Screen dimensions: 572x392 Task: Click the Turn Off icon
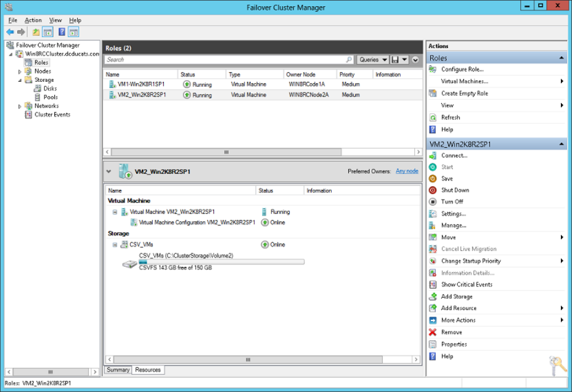[x=433, y=201]
